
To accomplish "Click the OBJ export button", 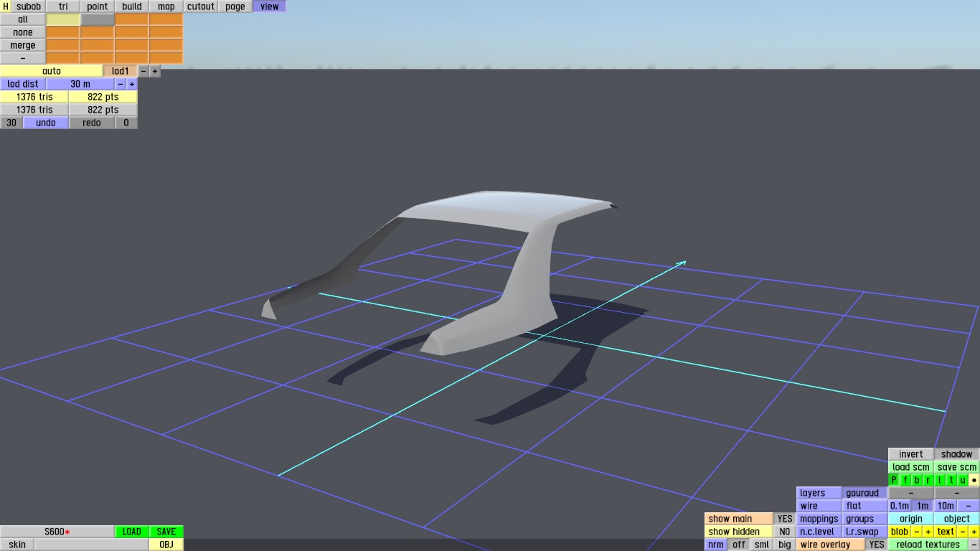I will tap(166, 545).
